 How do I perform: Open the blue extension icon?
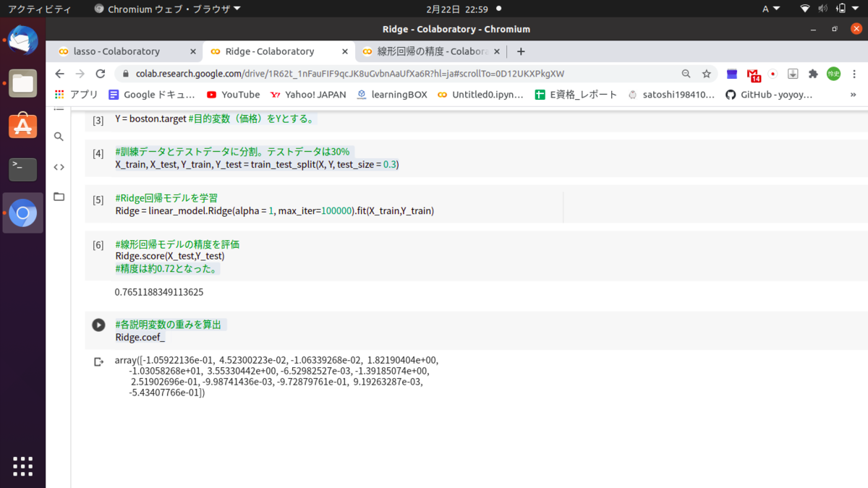pos(732,74)
